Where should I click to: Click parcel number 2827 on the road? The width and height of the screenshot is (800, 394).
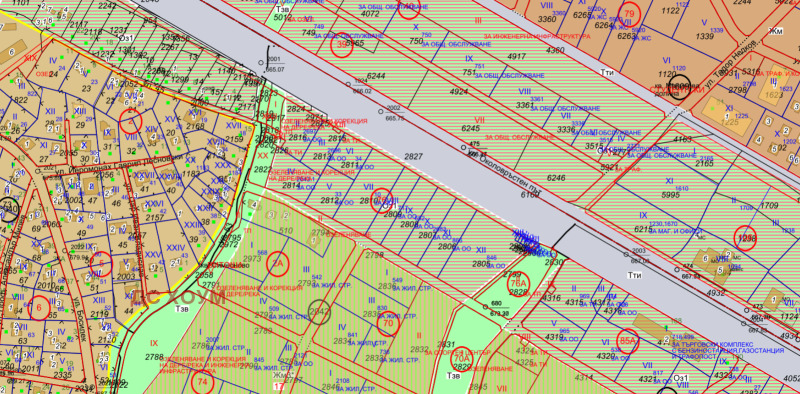tap(413, 157)
